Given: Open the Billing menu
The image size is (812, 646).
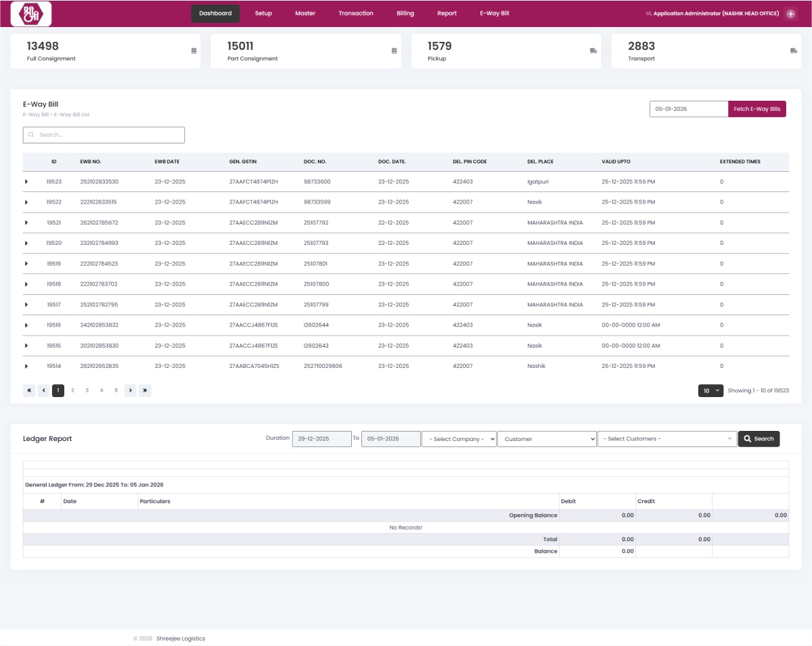Looking at the screenshot, I should (405, 14).
